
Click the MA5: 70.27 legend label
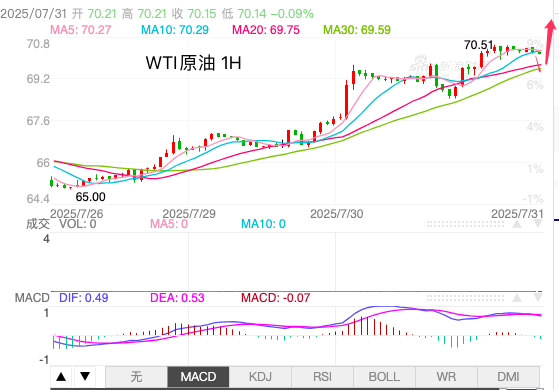point(81,30)
